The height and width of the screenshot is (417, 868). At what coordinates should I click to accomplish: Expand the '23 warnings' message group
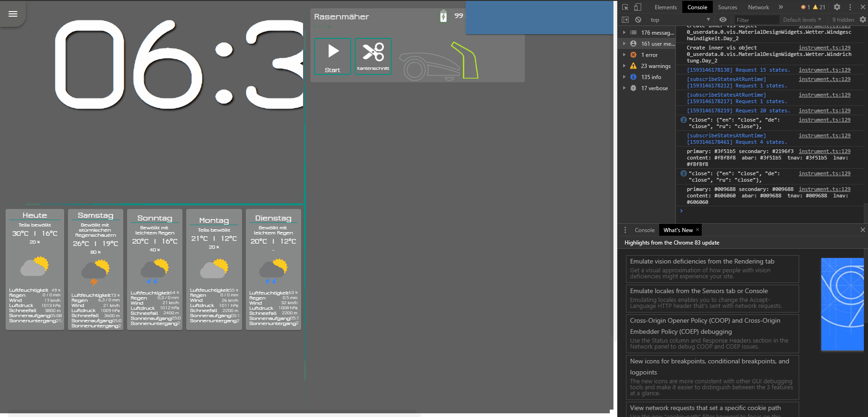[x=656, y=66]
